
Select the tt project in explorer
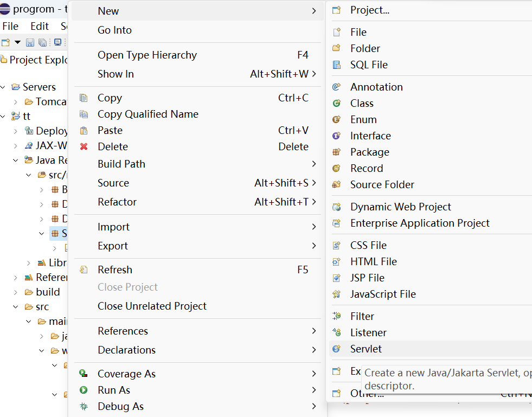pyautogui.click(x=26, y=117)
